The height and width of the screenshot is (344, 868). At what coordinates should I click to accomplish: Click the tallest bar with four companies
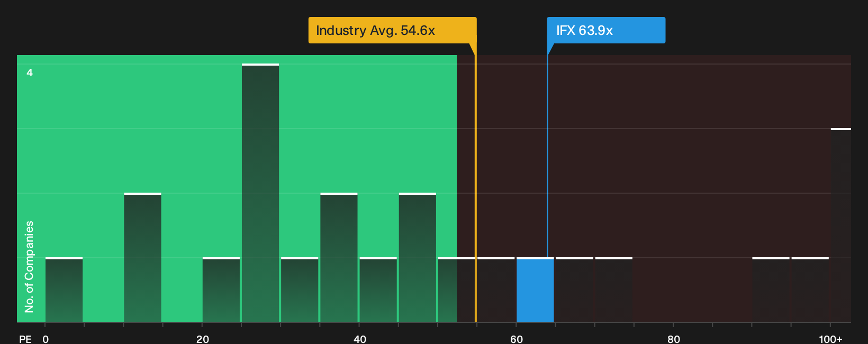(x=260, y=193)
